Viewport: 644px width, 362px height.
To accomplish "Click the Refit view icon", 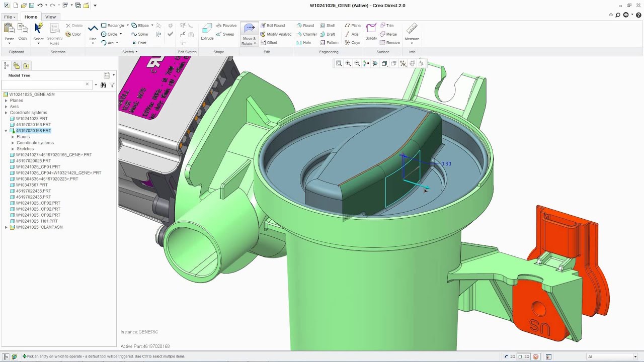I will click(339, 63).
